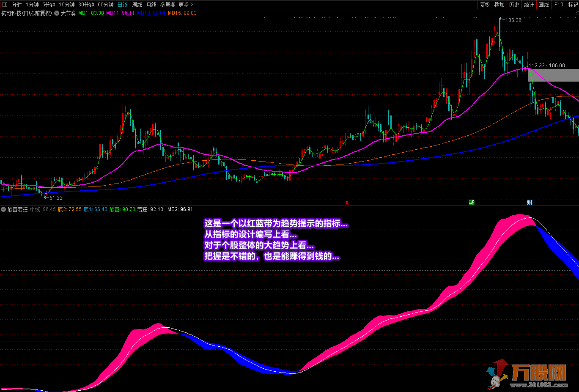Click the 若狂: 92.43 value
Image resolution: width=579 pixels, height=392 pixels.
pos(150,209)
